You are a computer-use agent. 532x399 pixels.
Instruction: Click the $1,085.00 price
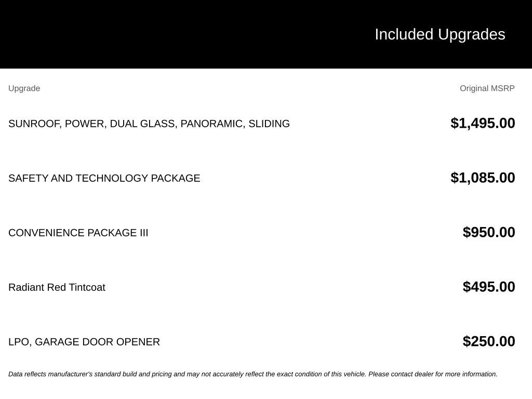[483, 178]
